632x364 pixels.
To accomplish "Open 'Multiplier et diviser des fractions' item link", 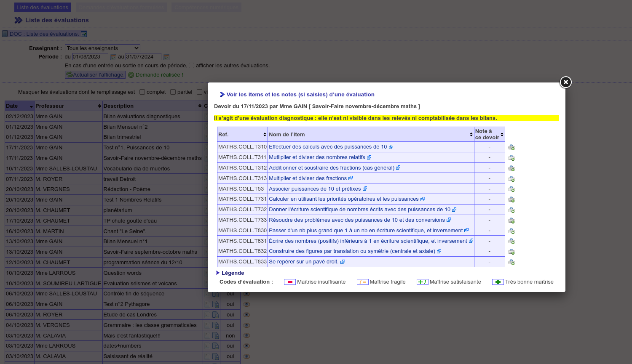I will pyautogui.click(x=308, y=178).
